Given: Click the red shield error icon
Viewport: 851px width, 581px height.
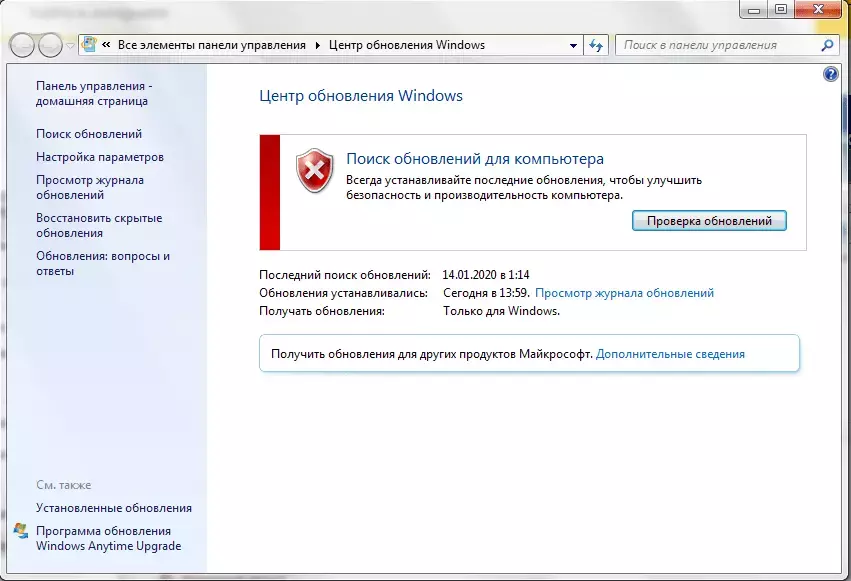Looking at the screenshot, I should point(315,170).
